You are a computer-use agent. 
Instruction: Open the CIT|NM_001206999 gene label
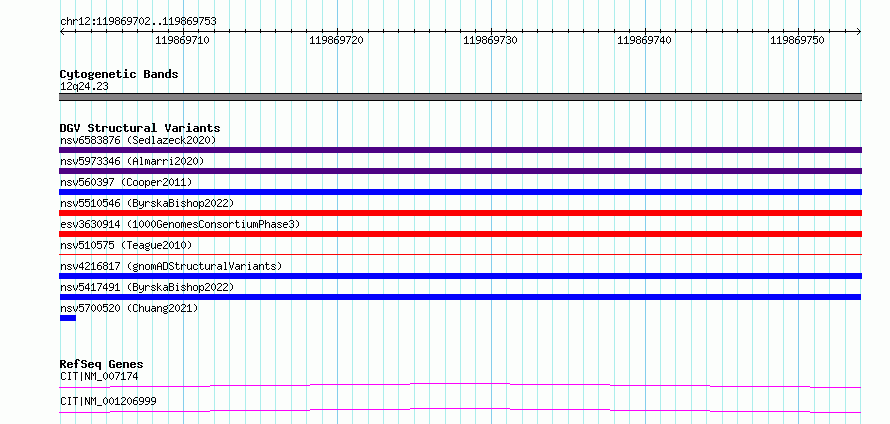(x=108, y=401)
